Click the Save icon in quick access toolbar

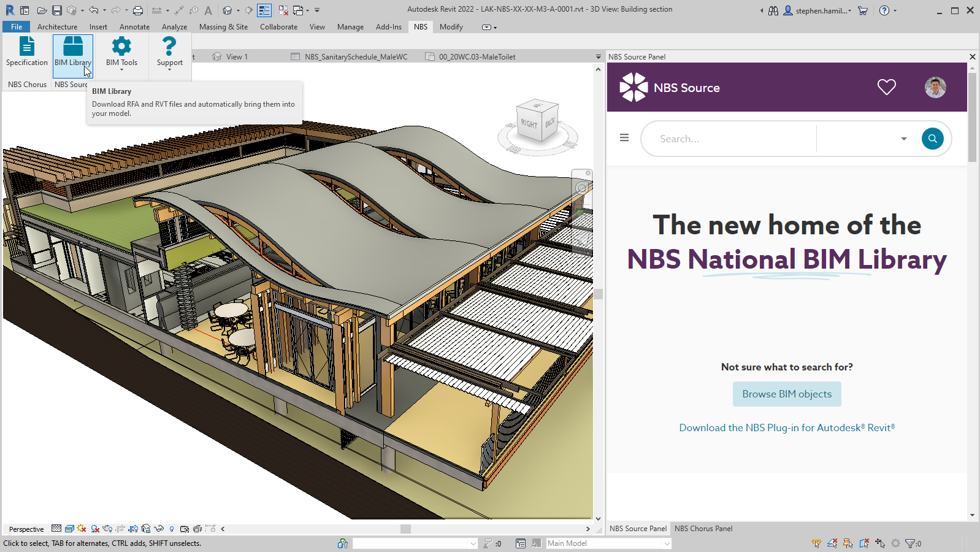click(x=56, y=10)
